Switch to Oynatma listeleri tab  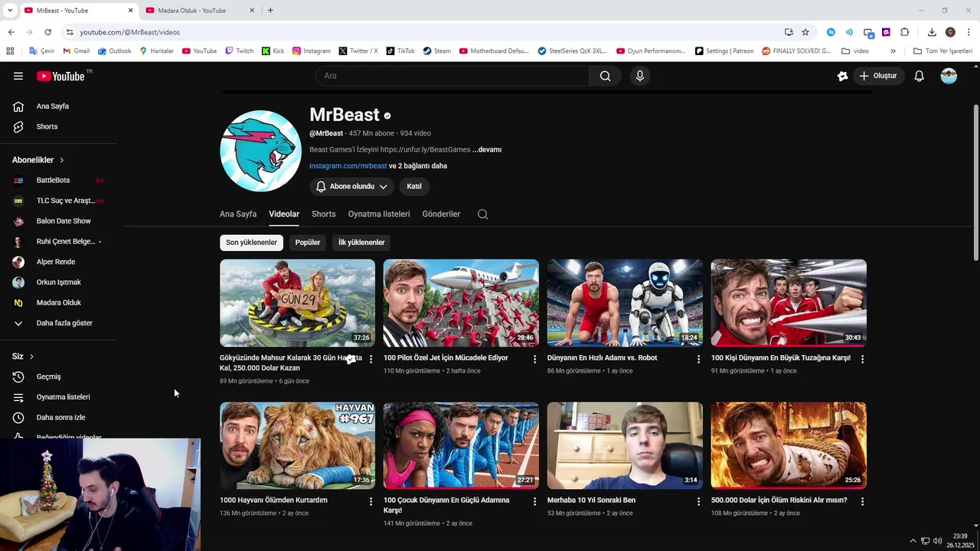click(x=379, y=214)
